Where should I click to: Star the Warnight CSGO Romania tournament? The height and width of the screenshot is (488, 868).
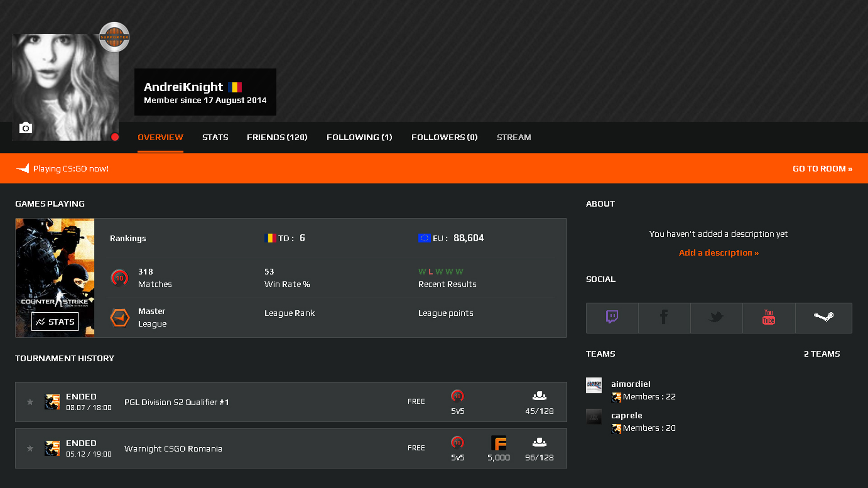tap(30, 448)
